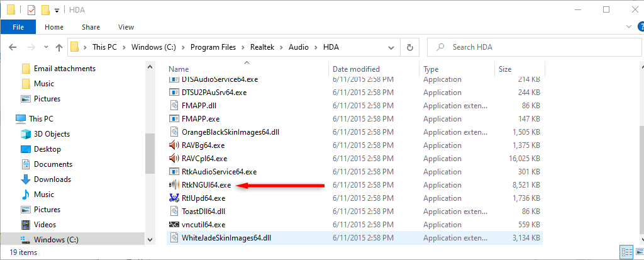
Task: Select the RAVCpl64.exe file name
Action: pos(204,159)
